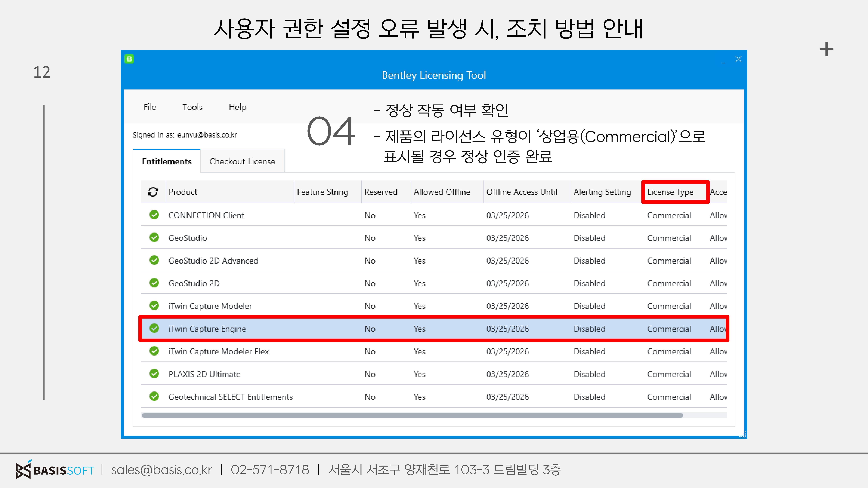Sort by the Offline Access Until header

522,192
